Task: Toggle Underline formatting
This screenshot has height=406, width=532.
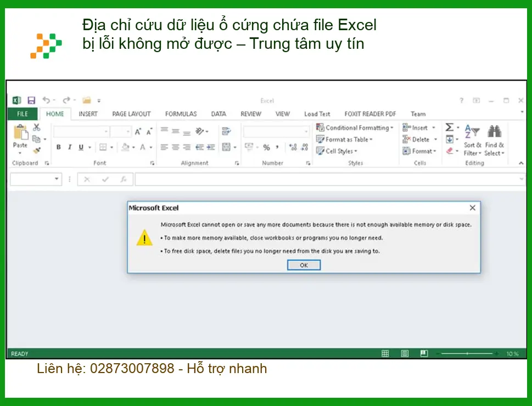Action: coord(81,147)
